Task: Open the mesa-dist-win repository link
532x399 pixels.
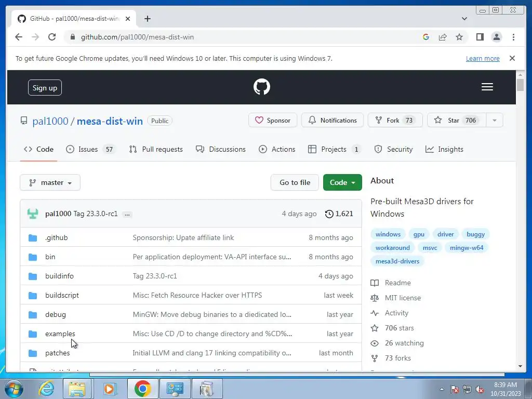Action: coord(110,121)
